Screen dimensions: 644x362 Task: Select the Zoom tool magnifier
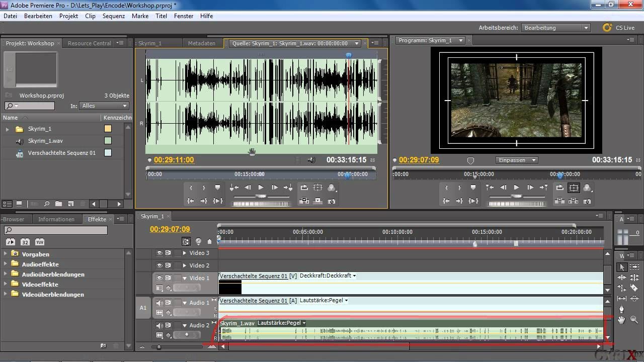tap(634, 319)
